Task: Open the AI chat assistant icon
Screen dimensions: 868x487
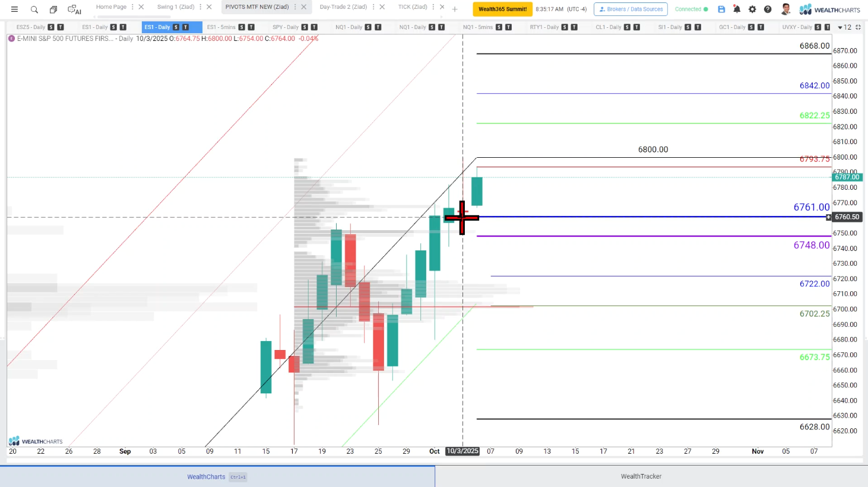Action: [x=74, y=9]
